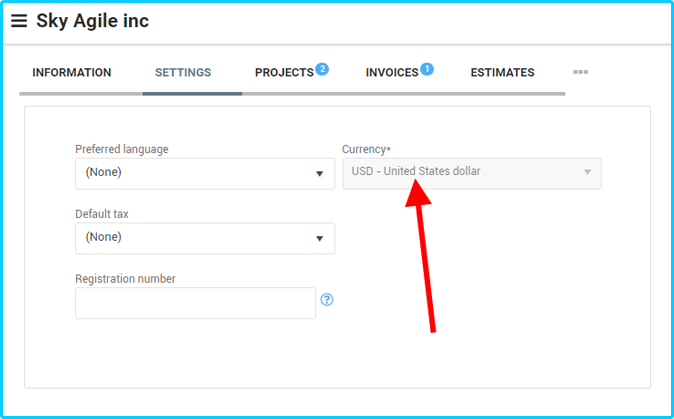Show more tabs via the ellipsis icon

pos(580,72)
